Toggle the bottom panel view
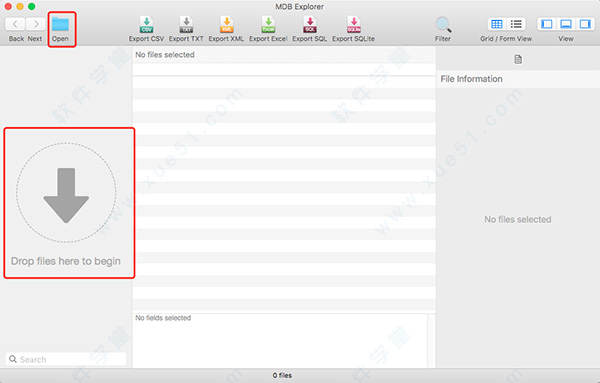The width and height of the screenshot is (600, 383). pyautogui.click(x=566, y=24)
